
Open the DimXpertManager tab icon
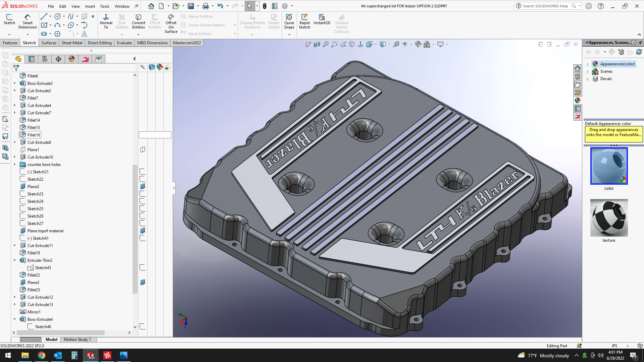(58, 59)
